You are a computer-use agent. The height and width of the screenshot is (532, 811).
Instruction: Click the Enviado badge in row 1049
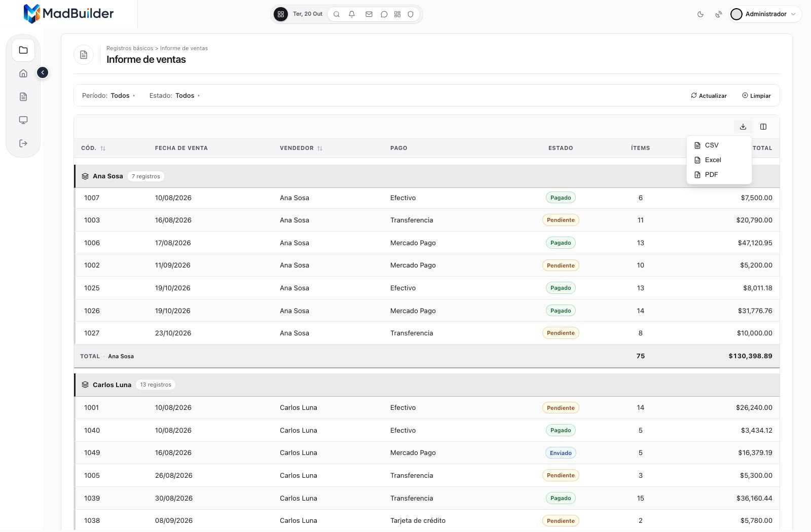pos(561,453)
